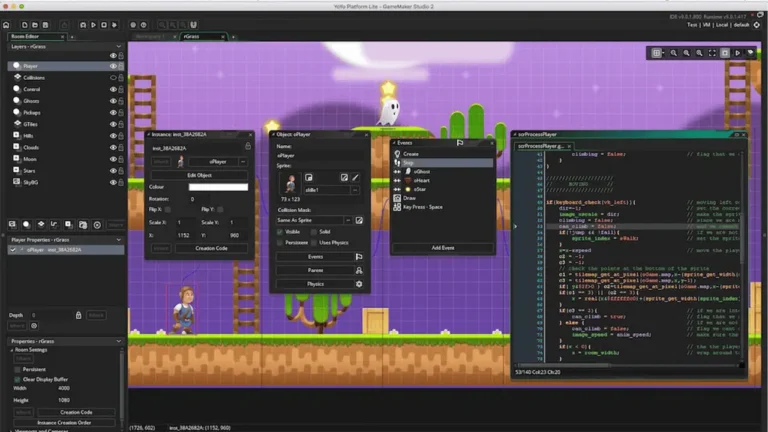
Task: Save project using the disk icon
Action: (45, 25)
